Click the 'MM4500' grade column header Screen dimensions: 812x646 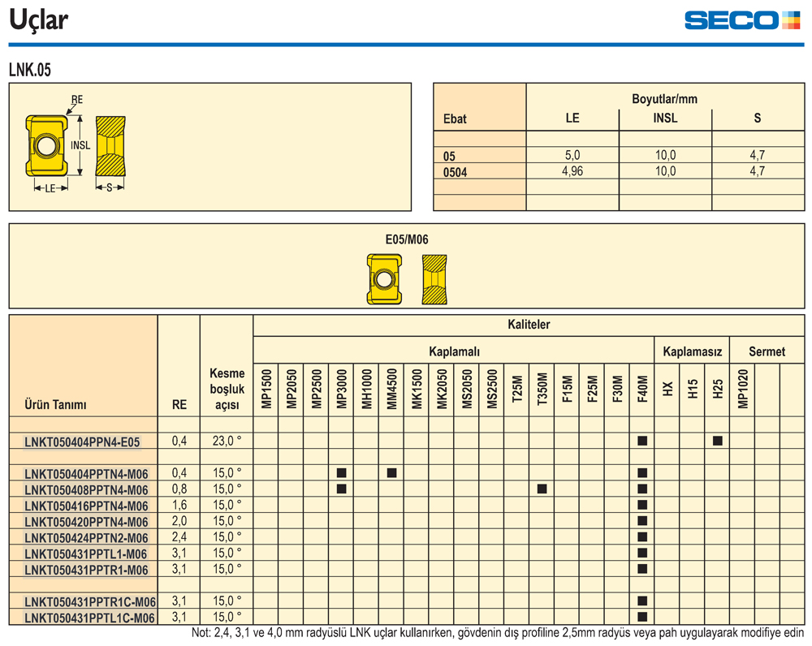click(x=392, y=389)
